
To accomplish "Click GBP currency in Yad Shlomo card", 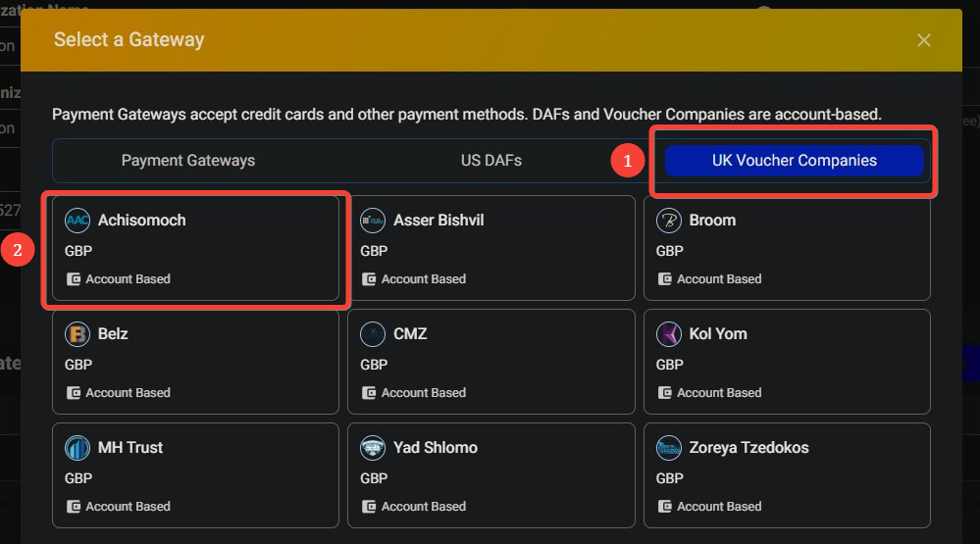I will (x=374, y=478).
